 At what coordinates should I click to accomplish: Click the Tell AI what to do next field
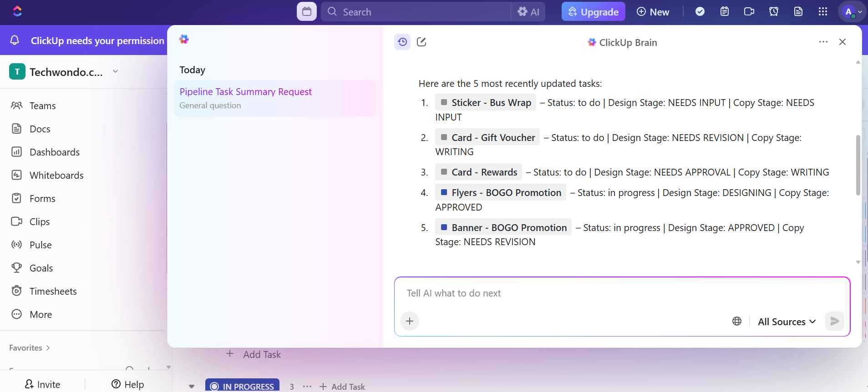622,293
